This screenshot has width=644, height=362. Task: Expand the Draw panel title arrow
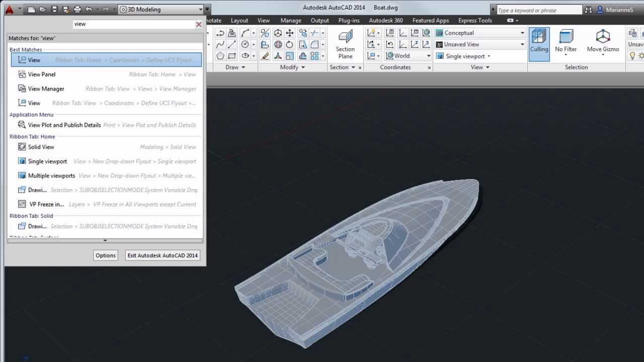pos(244,67)
